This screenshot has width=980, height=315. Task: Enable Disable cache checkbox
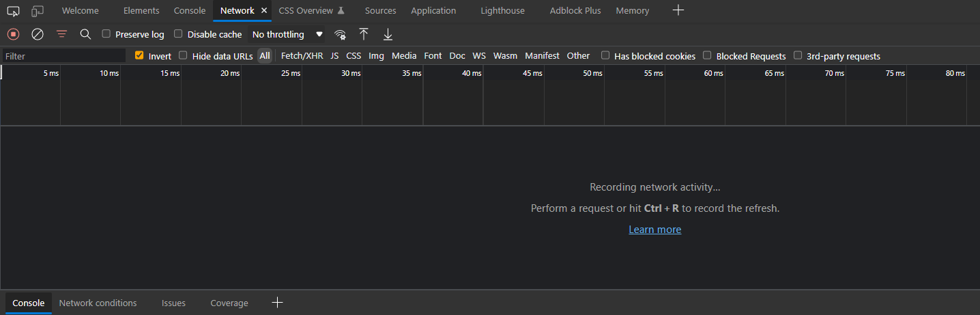178,33
